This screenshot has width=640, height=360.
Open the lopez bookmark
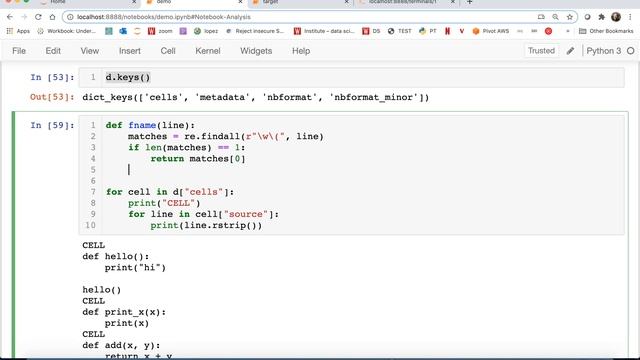click(207, 31)
